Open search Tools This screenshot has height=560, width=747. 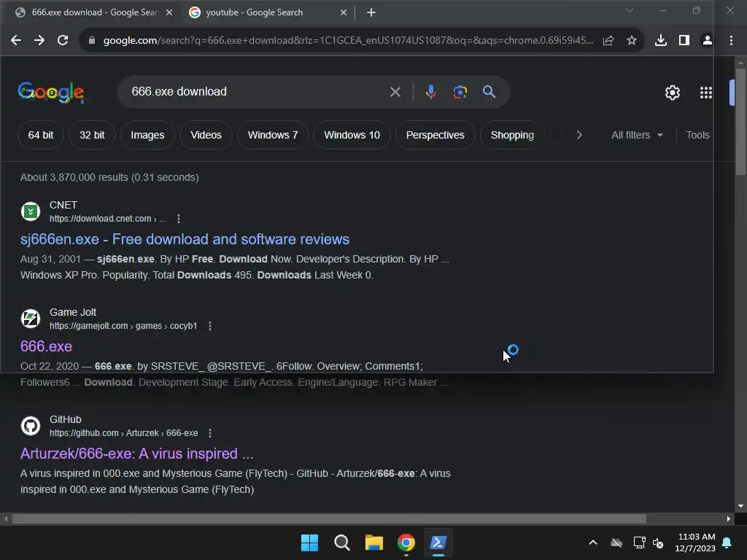(697, 135)
